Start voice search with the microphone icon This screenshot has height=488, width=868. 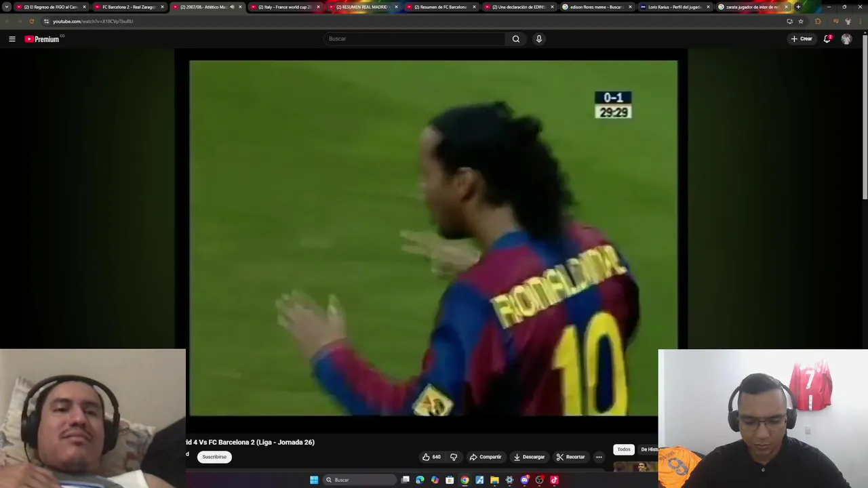coord(539,39)
